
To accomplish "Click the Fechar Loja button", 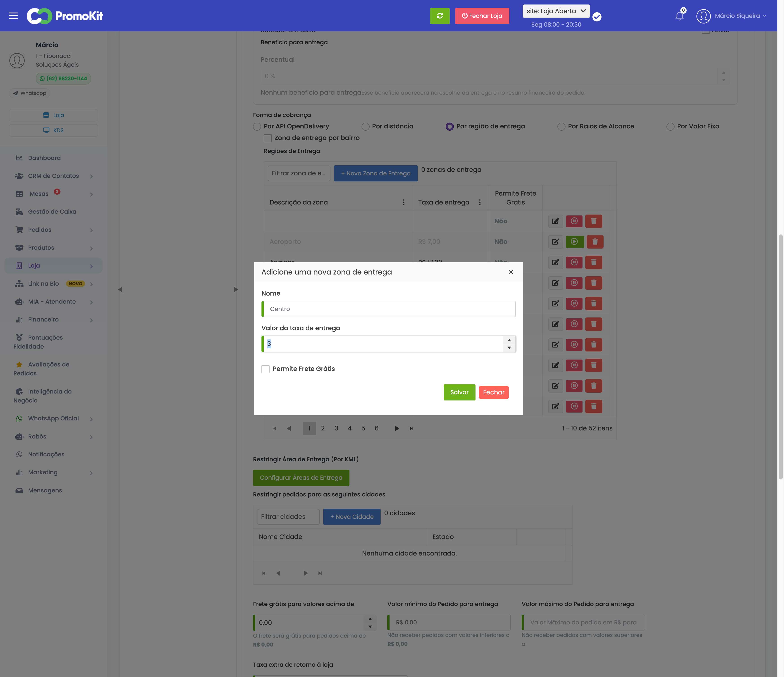I will [x=482, y=16].
